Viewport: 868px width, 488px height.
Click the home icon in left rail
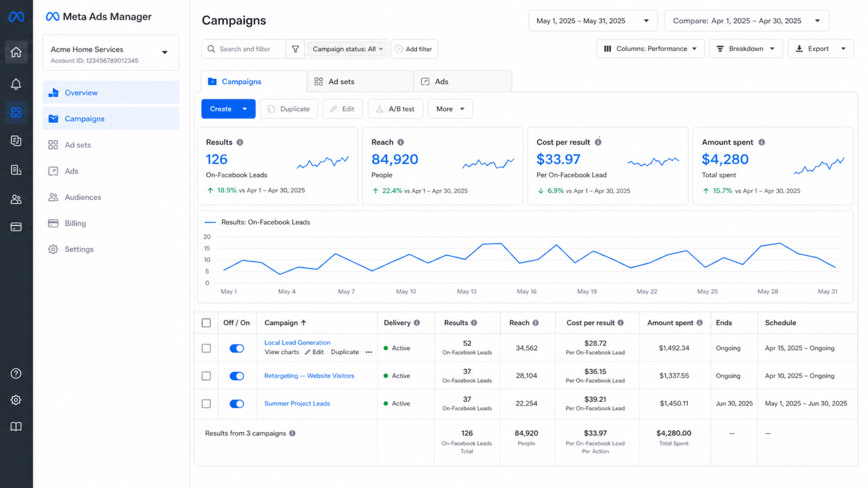coord(16,52)
